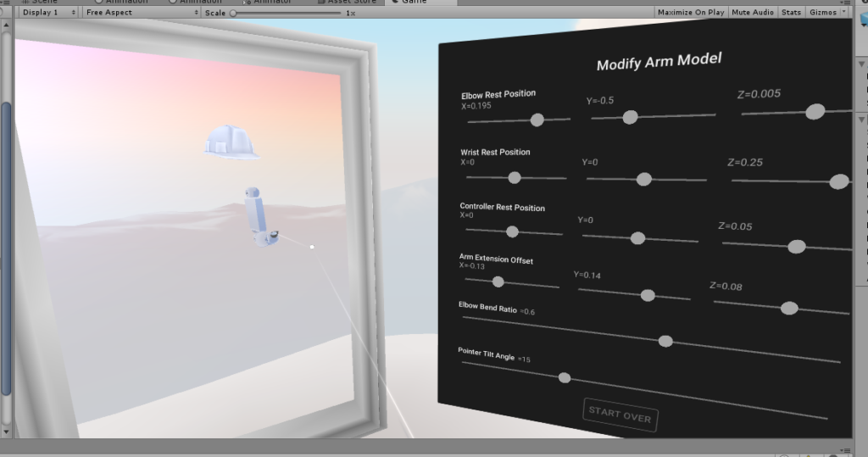The width and height of the screenshot is (868, 457).
Task: Click the Pointer Tilt Angle slider handle
Action: tap(564, 378)
